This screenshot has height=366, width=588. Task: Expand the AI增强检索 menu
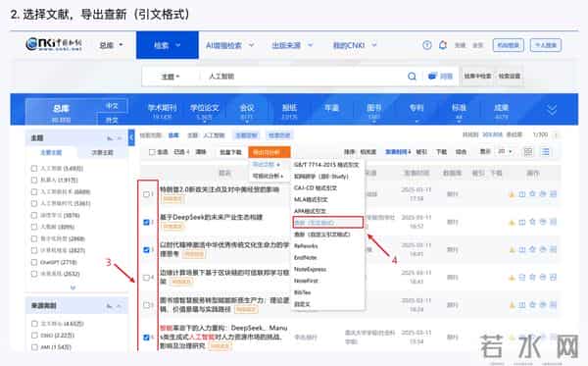coord(229,45)
